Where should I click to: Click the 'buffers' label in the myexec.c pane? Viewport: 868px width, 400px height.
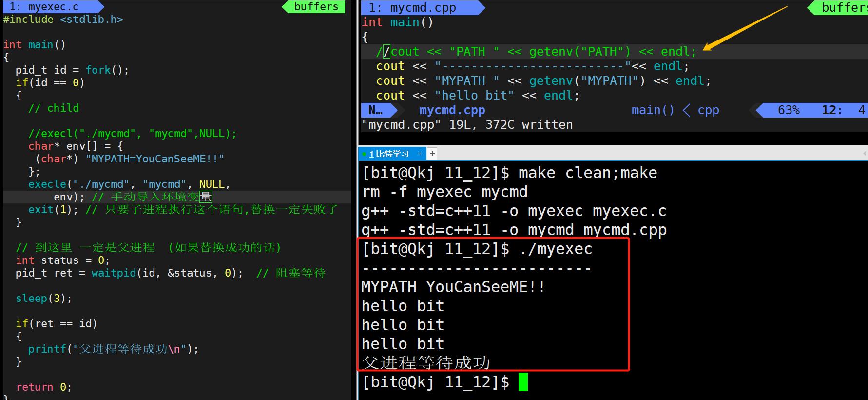[x=316, y=7]
